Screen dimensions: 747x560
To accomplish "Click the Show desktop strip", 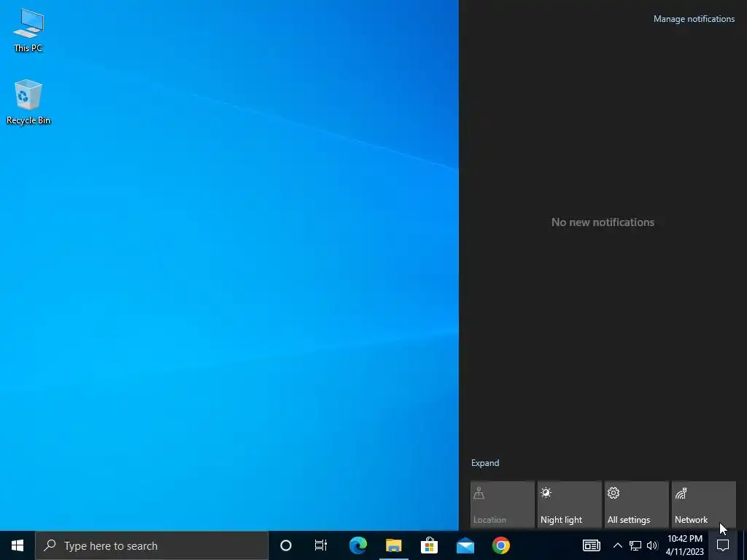I will tap(745, 545).
